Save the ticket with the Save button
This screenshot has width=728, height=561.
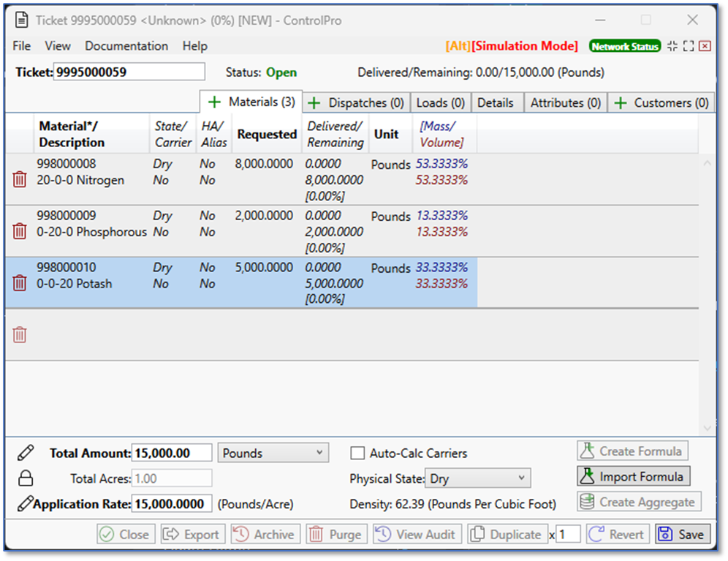(682, 534)
